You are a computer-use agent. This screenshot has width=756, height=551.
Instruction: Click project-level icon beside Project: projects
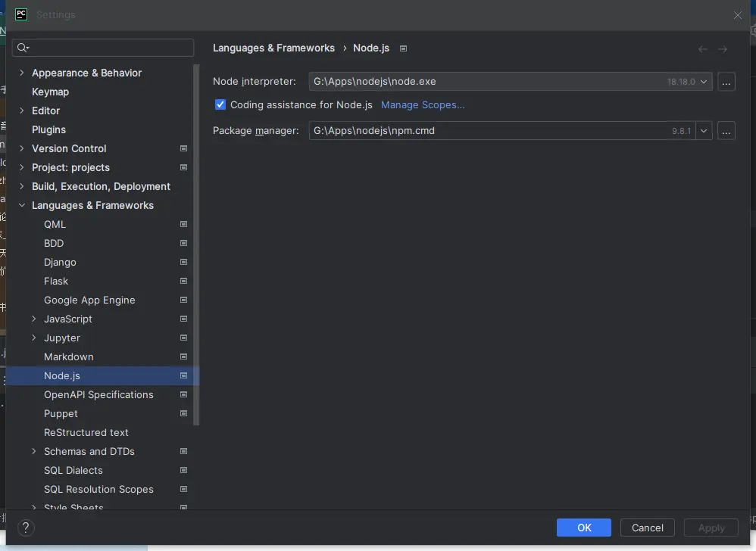(183, 167)
